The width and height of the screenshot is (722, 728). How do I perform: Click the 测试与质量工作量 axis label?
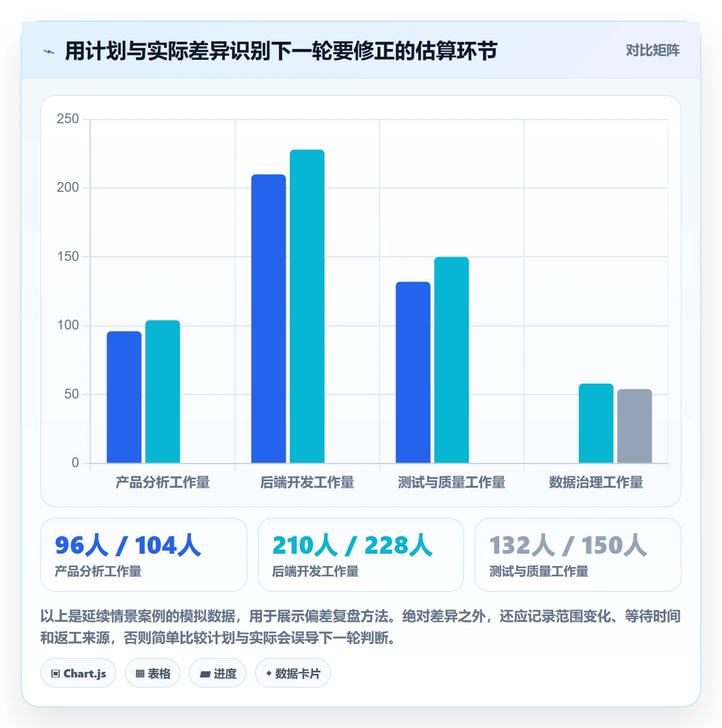452,483
